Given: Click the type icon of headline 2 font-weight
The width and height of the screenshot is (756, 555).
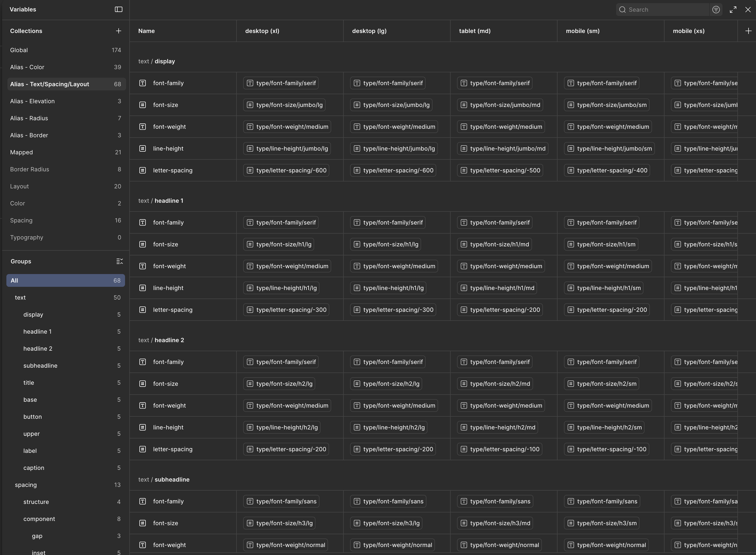Looking at the screenshot, I should (143, 406).
